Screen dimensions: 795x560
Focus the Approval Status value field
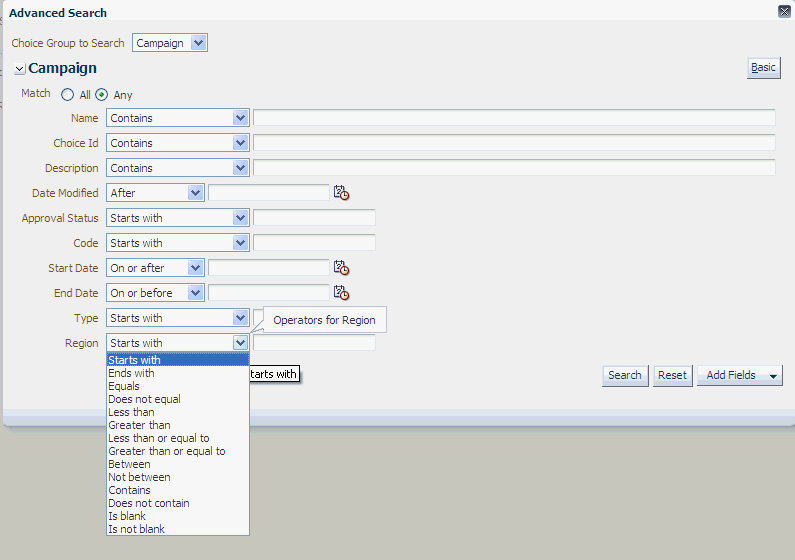[x=314, y=218]
